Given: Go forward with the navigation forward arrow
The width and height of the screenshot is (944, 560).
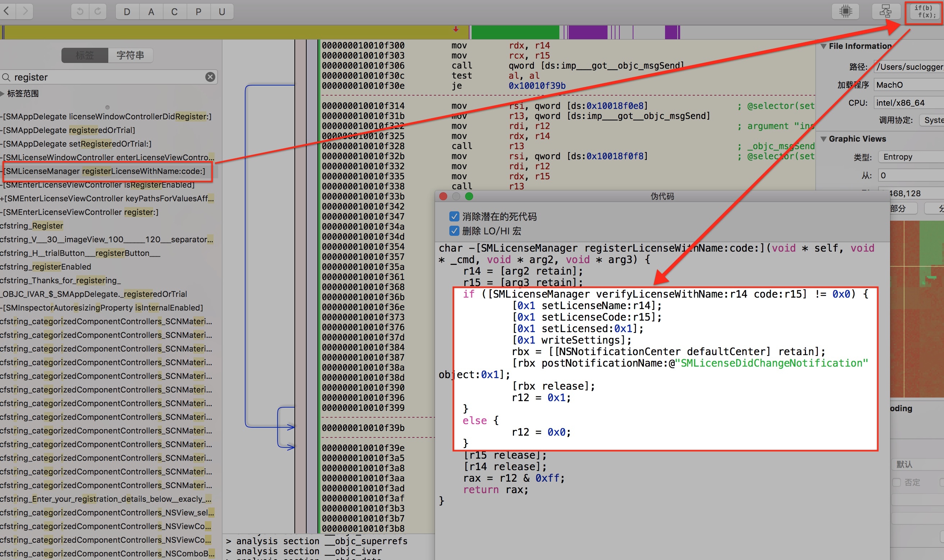Looking at the screenshot, I should [x=25, y=11].
